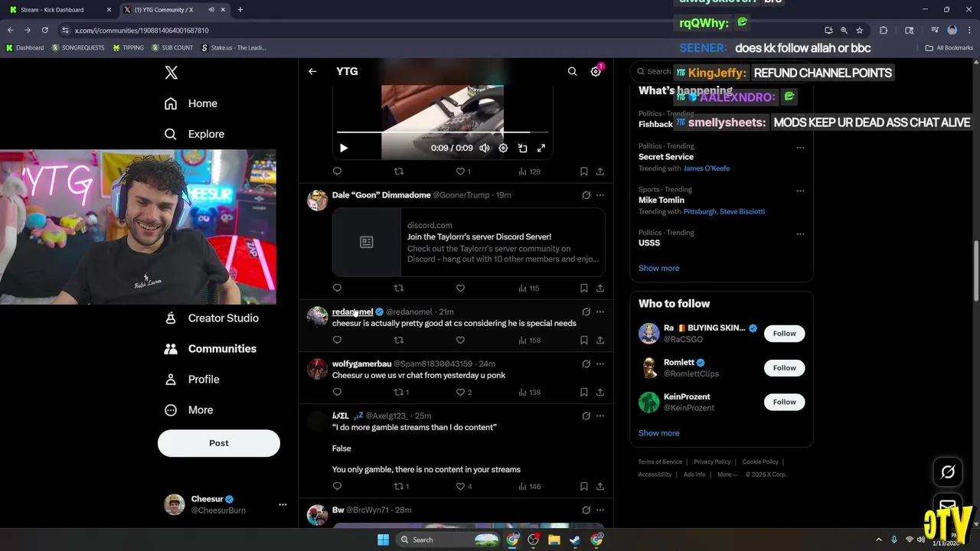Expand the More menu in sidebar
Image resolution: width=980 pixels, height=551 pixels.
[189, 409]
